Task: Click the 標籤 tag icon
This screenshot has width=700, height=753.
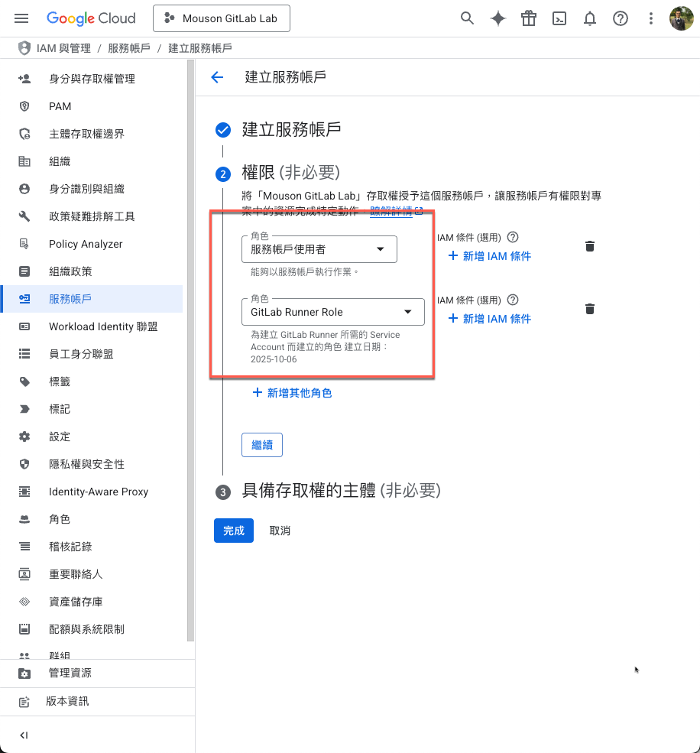Action: tap(24, 381)
